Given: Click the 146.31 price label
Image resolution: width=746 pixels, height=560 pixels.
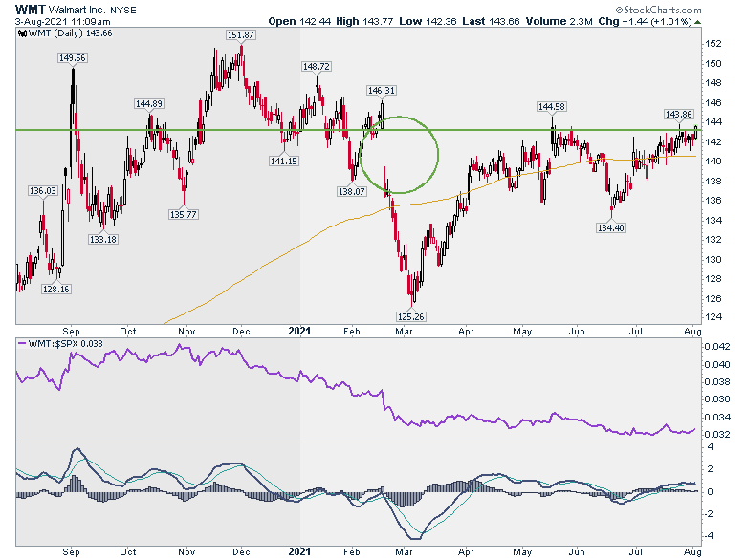Looking at the screenshot, I should click(382, 91).
